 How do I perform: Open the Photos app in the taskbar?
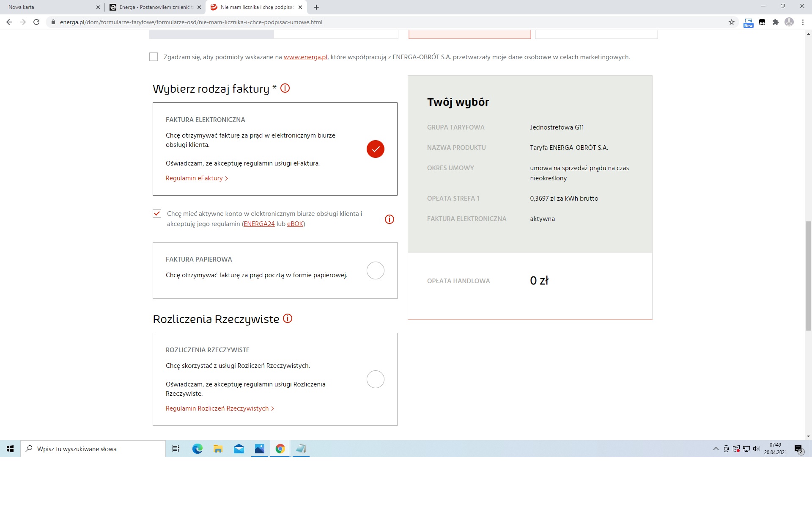coord(260,449)
